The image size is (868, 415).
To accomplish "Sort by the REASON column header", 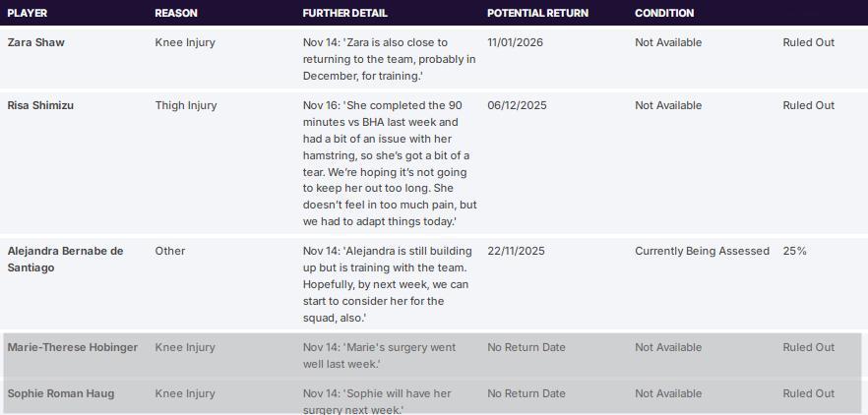I will [x=176, y=13].
